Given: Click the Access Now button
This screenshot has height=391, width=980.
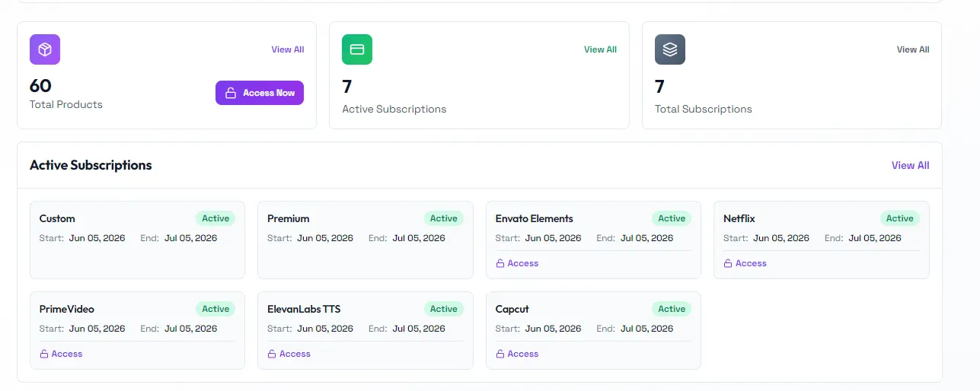Looking at the screenshot, I should [260, 93].
